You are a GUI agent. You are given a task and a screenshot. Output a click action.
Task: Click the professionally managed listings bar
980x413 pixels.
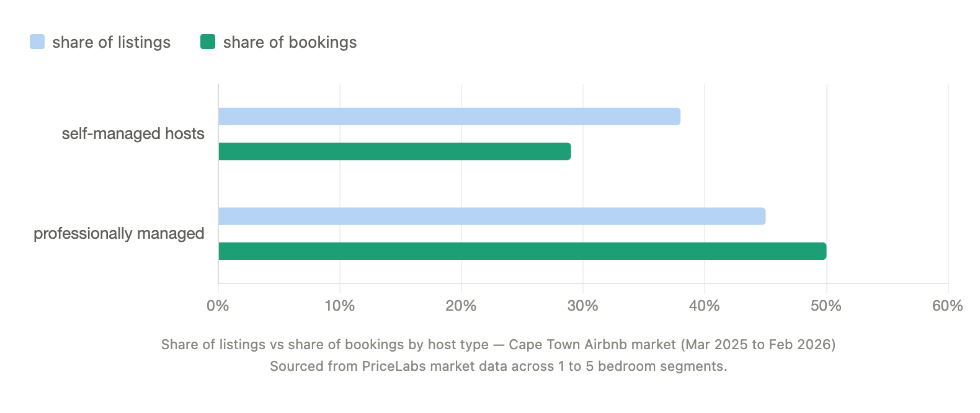pyautogui.click(x=492, y=216)
